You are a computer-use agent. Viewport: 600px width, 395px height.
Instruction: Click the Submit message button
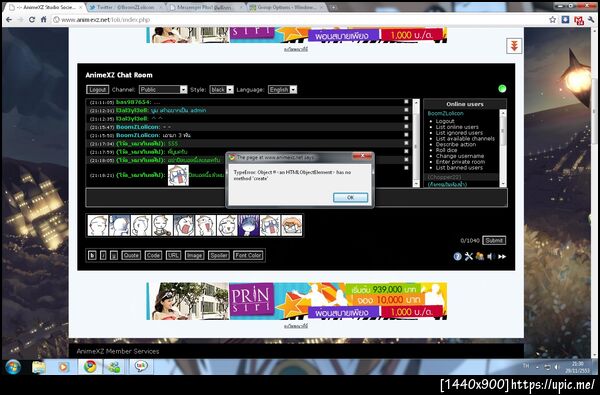494,240
